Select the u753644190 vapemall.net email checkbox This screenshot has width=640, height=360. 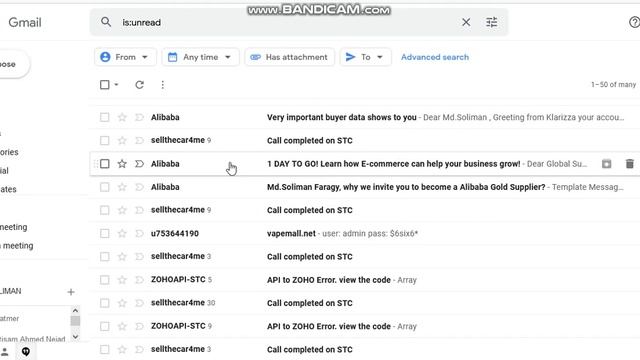coord(104,233)
